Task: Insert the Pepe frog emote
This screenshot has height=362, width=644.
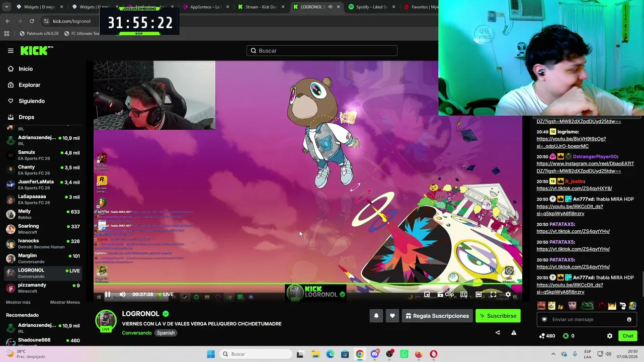Action: 587,306
